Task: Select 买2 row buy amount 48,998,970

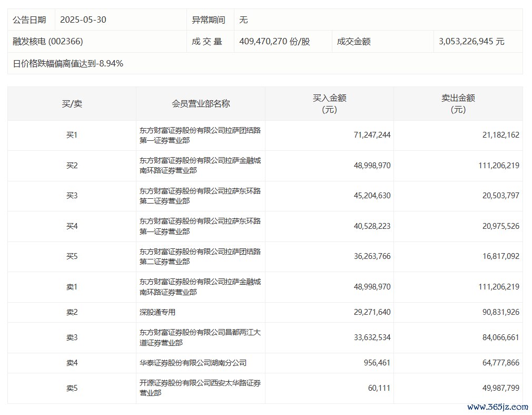Action: (372, 166)
